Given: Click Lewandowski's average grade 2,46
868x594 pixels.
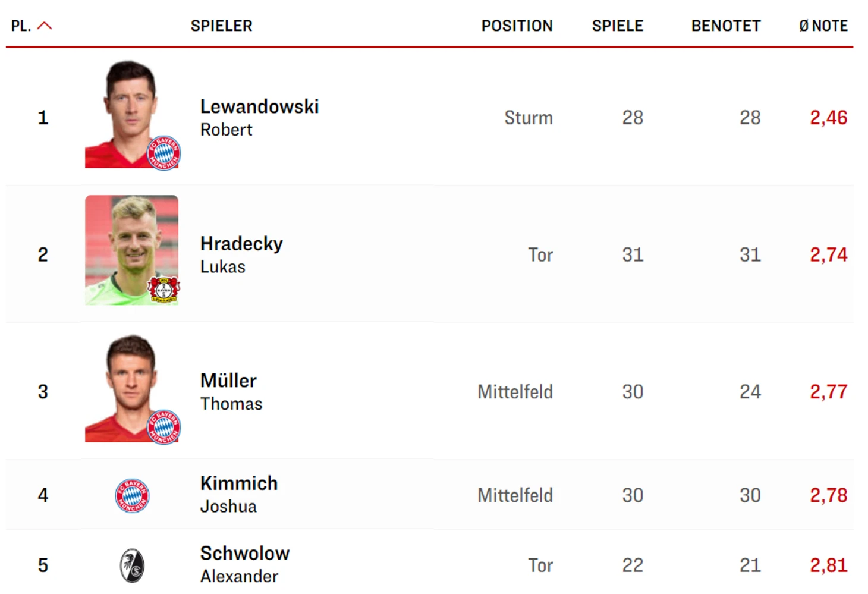Looking at the screenshot, I should tap(828, 118).
